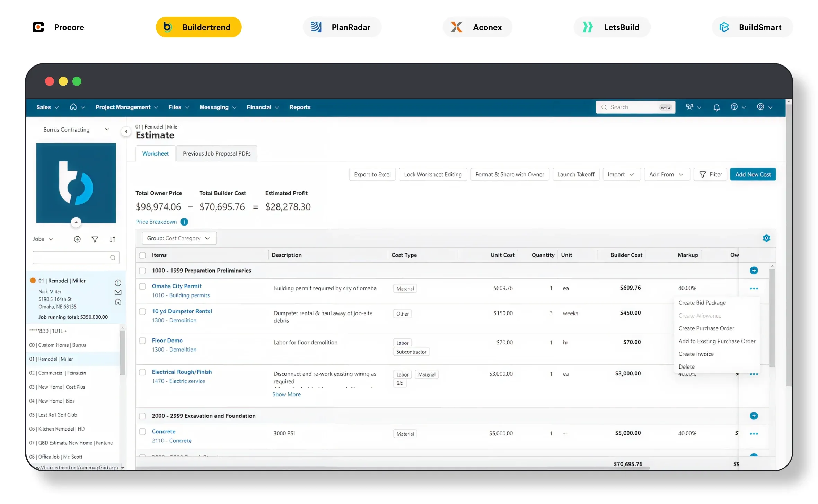Click the job search input field
This screenshot has height=504, width=818.
point(76,258)
